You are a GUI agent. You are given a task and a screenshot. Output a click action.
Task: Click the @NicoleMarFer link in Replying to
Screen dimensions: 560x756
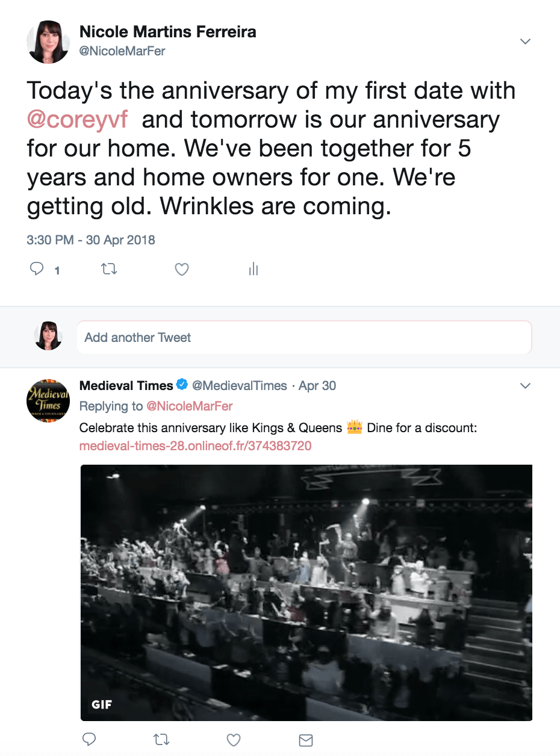[x=189, y=406]
